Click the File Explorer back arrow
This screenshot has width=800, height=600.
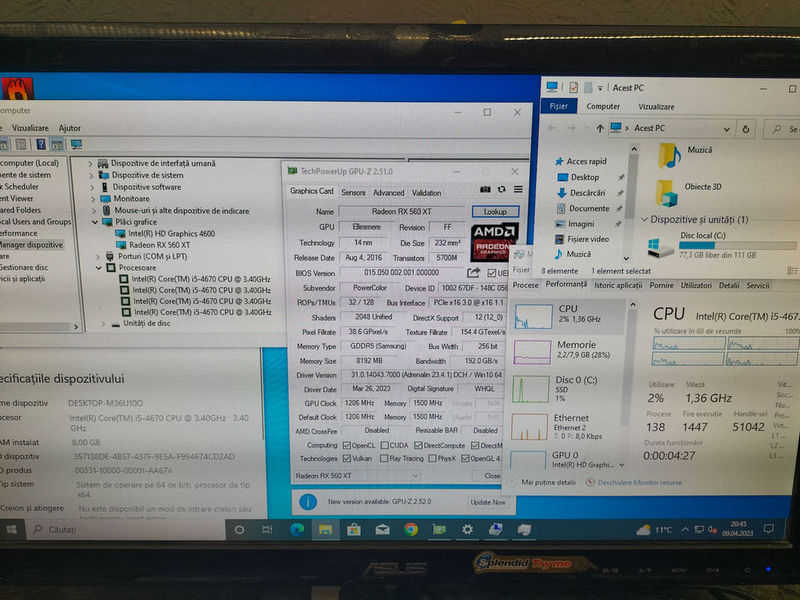552,128
